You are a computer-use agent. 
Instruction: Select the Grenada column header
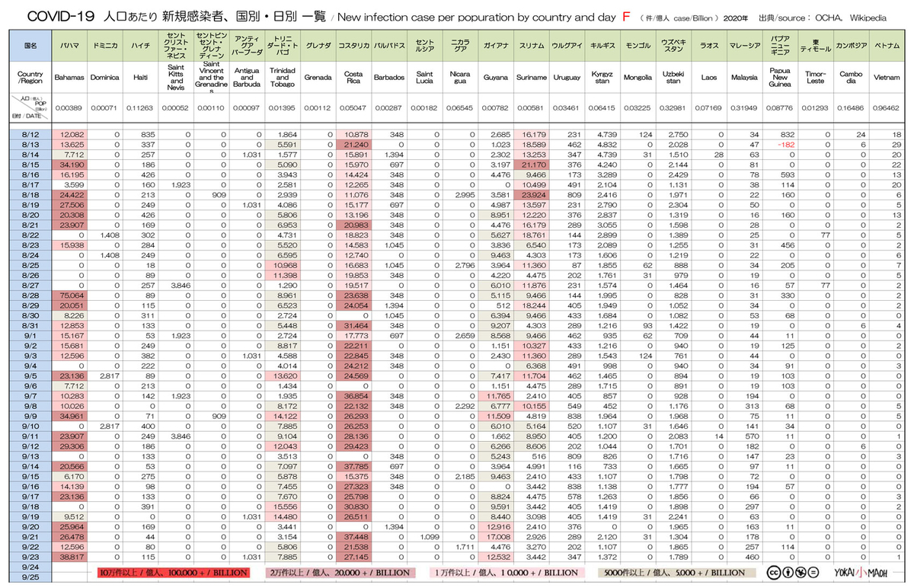point(318,78)
